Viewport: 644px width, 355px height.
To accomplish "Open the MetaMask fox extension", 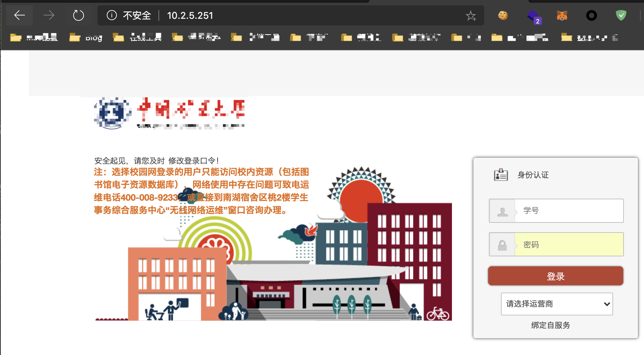I will pos(562,15).
